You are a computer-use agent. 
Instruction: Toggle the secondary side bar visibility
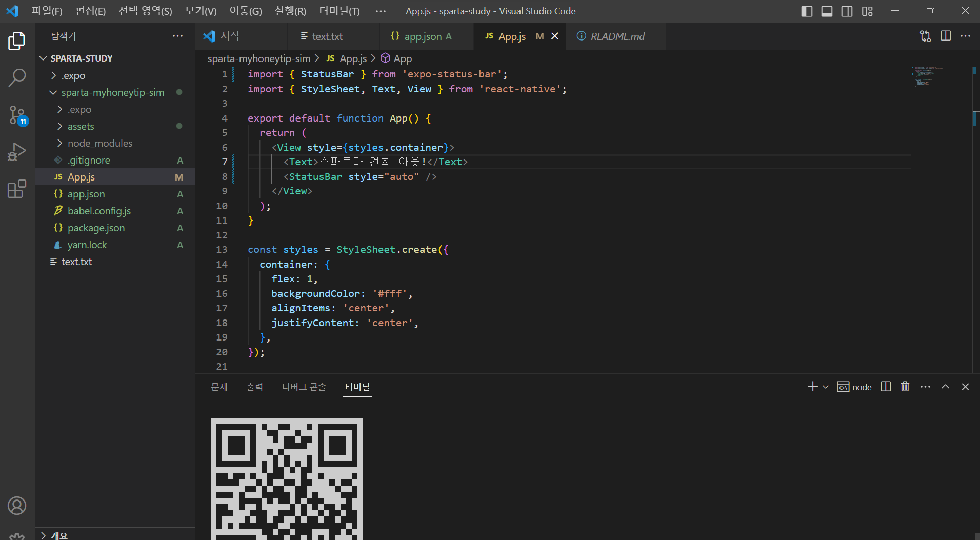[x=847, y=11]
